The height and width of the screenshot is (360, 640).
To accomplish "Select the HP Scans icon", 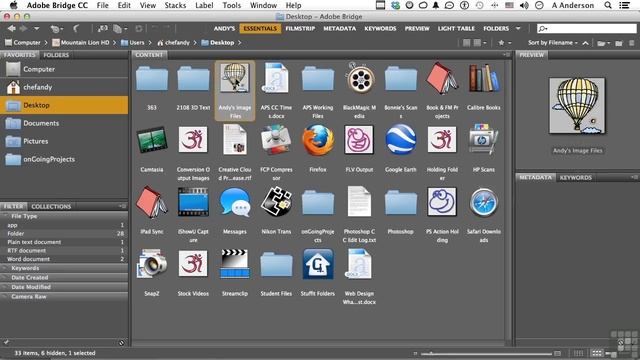I will pos(484,139).
